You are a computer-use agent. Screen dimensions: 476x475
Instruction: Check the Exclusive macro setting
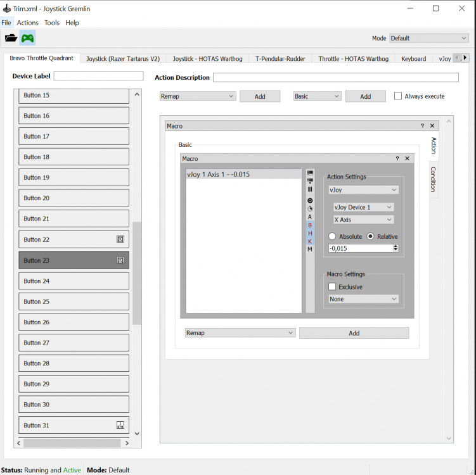[x=332, y=287]
